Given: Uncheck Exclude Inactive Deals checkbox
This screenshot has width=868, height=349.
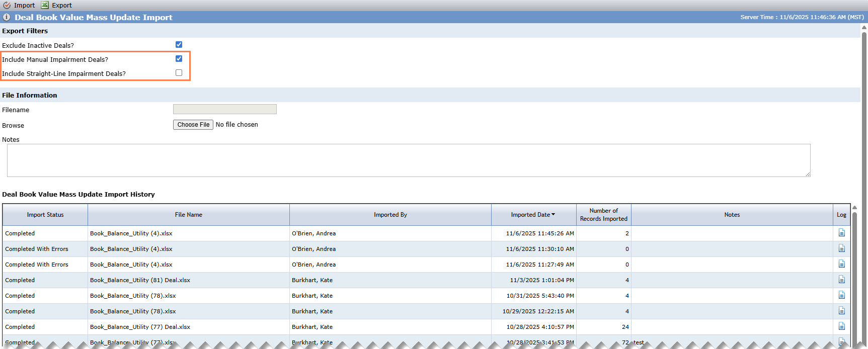Looking at the screenshot, I should pyautogui.click(x=179, y=45).
